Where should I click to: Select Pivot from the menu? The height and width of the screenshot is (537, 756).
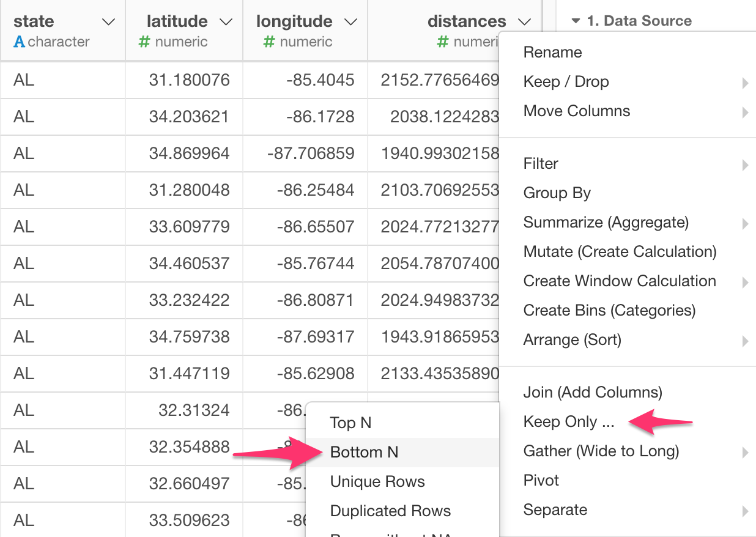[541, 480]
